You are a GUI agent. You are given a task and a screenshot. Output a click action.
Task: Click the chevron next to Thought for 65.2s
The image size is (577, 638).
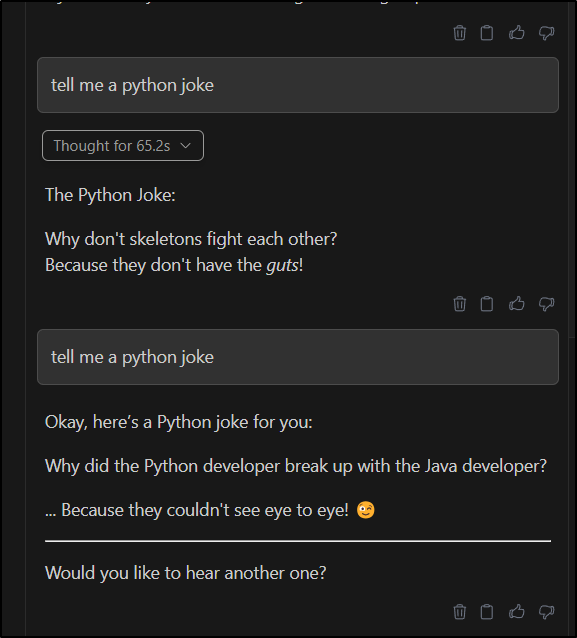point(186,146)
